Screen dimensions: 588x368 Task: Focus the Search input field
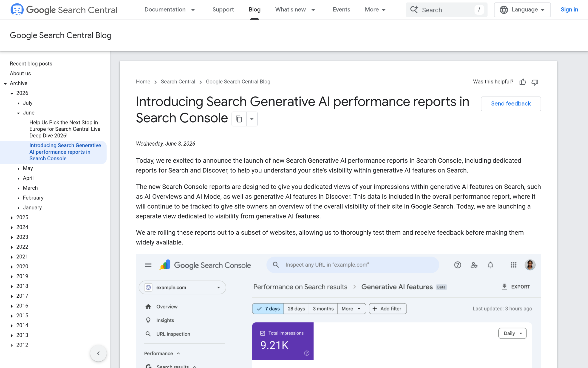click(446, 10)
